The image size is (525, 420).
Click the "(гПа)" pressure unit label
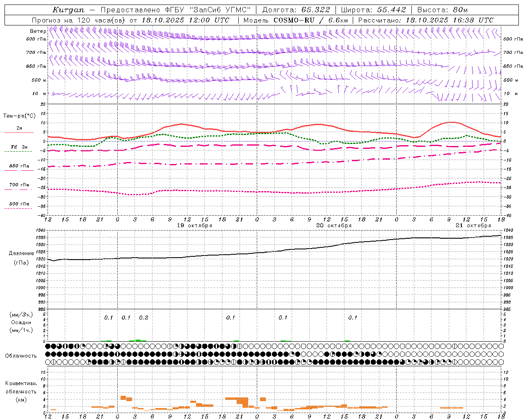[21, 262]
